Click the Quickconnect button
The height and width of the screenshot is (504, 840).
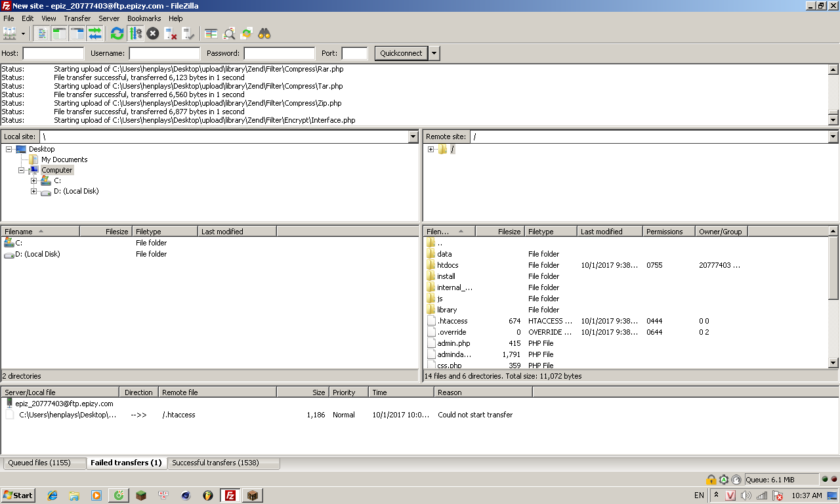[x=401, y=53]
